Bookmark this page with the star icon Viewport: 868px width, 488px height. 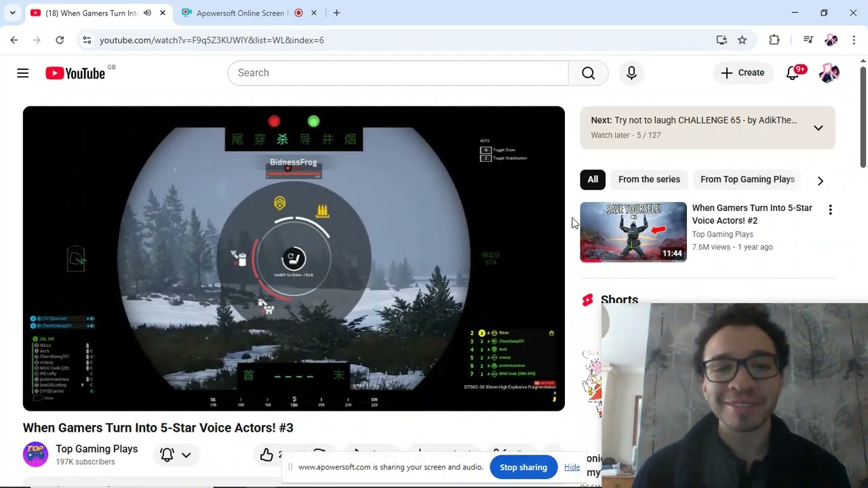(x=743, y=40)
